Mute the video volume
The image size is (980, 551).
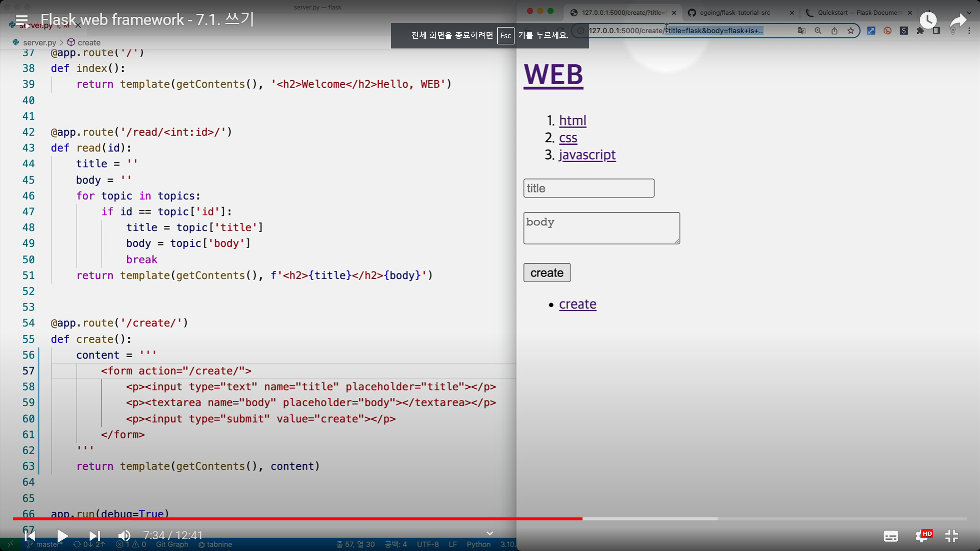click(124, 536)
